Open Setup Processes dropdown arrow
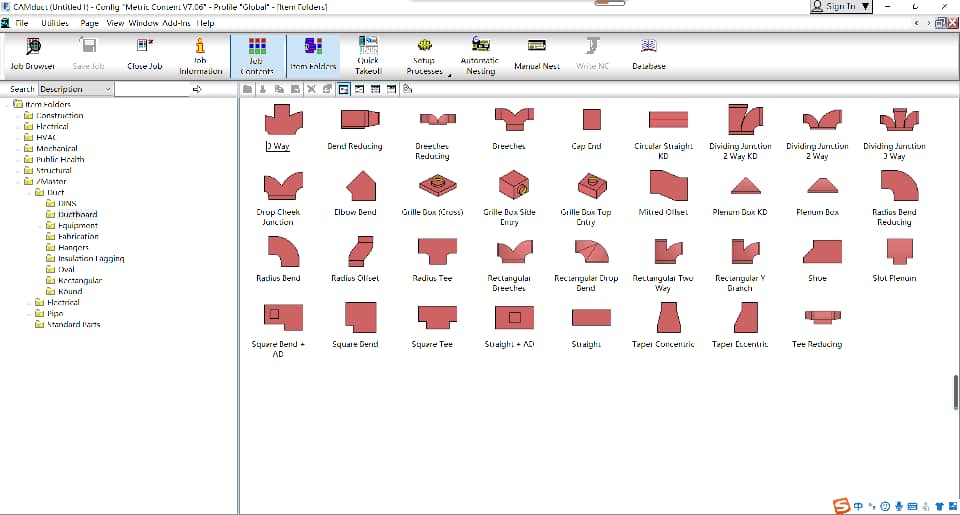 pos(449,75)
